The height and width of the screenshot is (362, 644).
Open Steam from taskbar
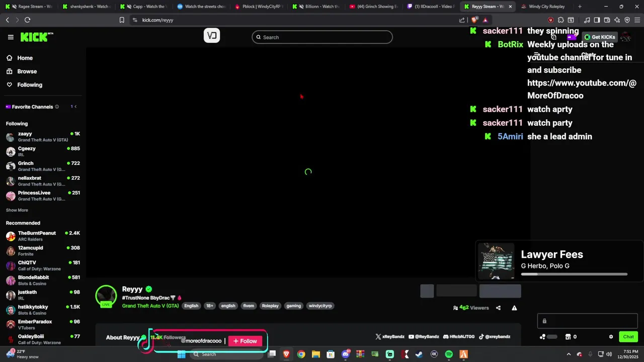419,354
